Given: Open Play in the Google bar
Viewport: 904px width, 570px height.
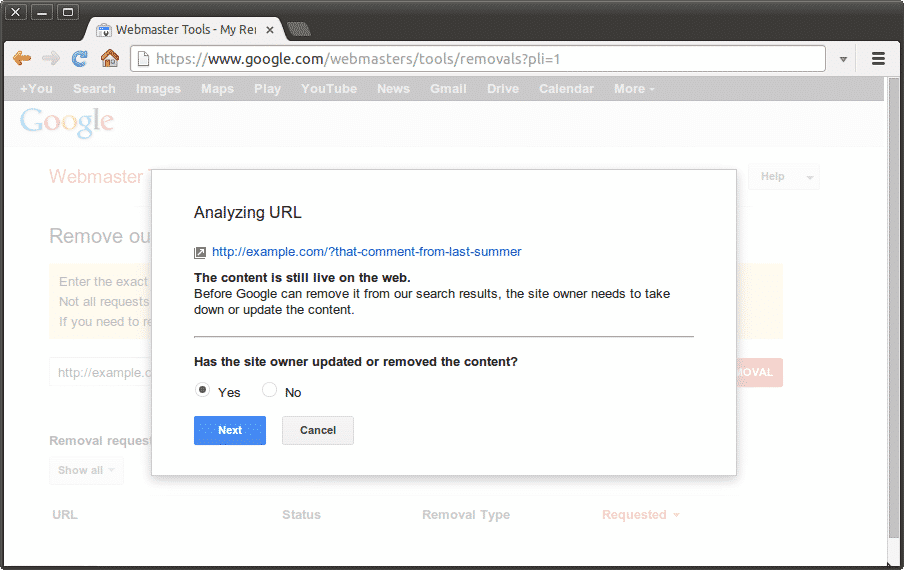Looking at the screenshot, I should click(267, 89).
